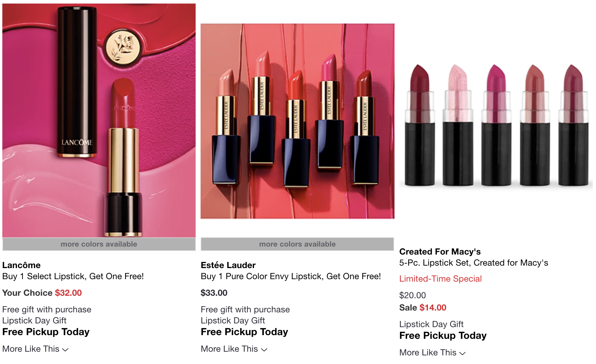Viewport: 596px width, 364px height.
Task: Open the 5-Pc. Lipstick Set product image
Action: (x=496, y=125)
